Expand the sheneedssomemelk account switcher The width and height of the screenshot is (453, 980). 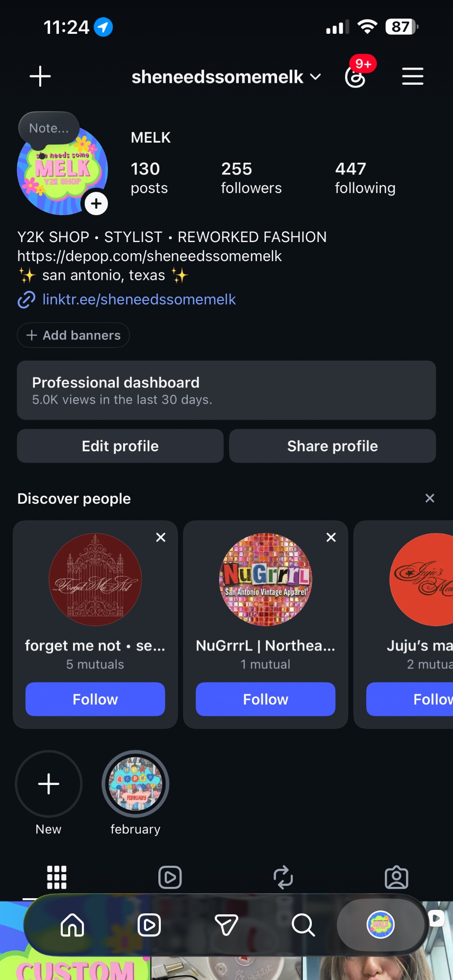[226, 77]
